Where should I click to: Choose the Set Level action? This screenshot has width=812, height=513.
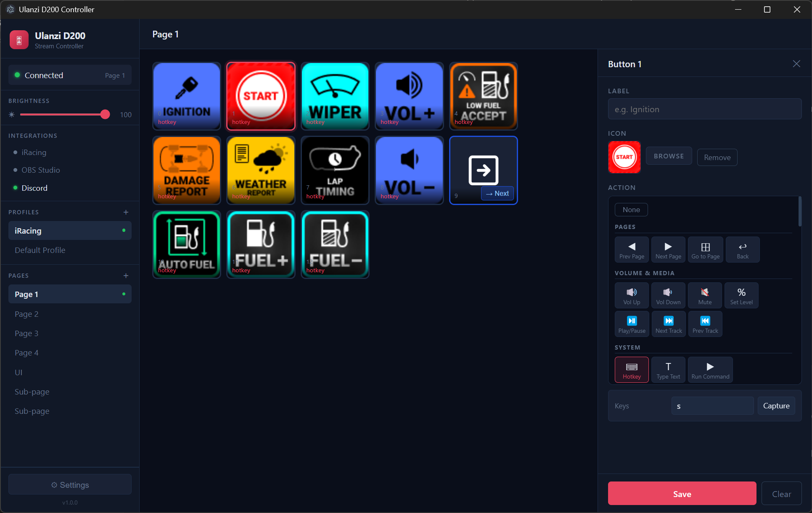coord(741,296)
